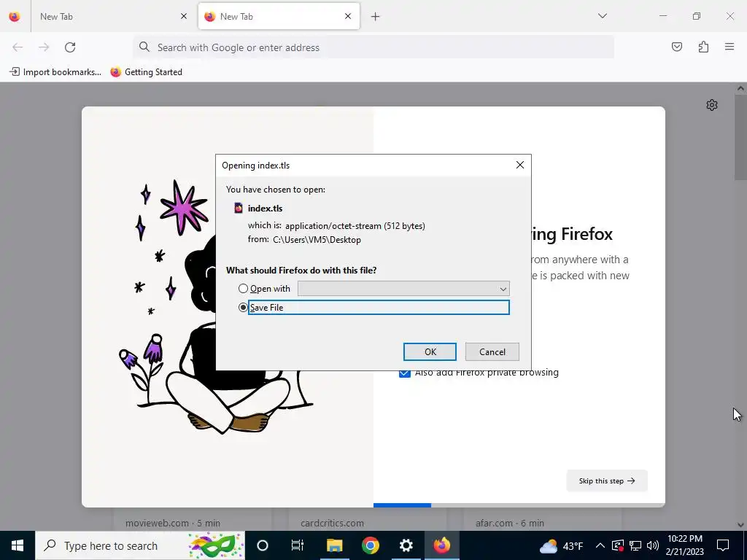Click the page vertical scrollbar thumb
The width and height of the screenshot is (747, 560).
point(740,137)
